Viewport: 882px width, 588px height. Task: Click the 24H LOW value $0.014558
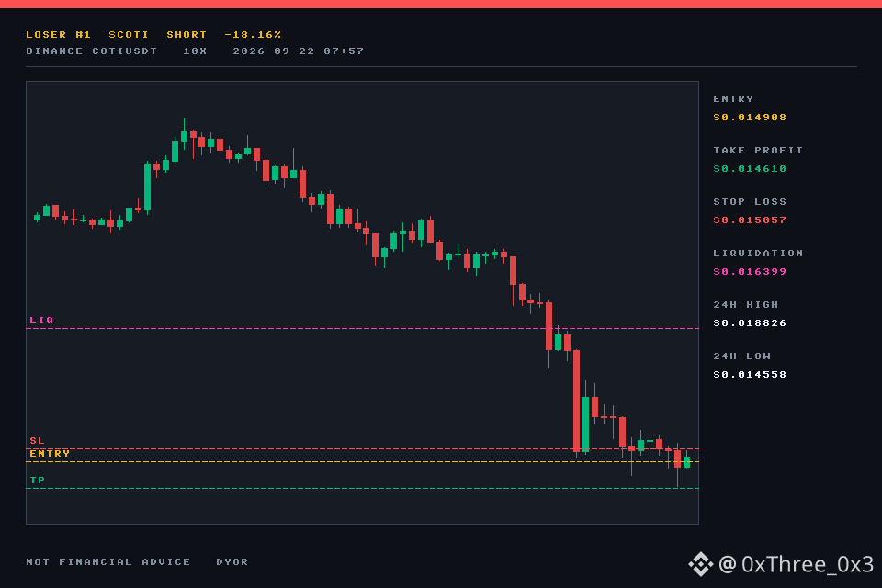click(x=750, y=375)
